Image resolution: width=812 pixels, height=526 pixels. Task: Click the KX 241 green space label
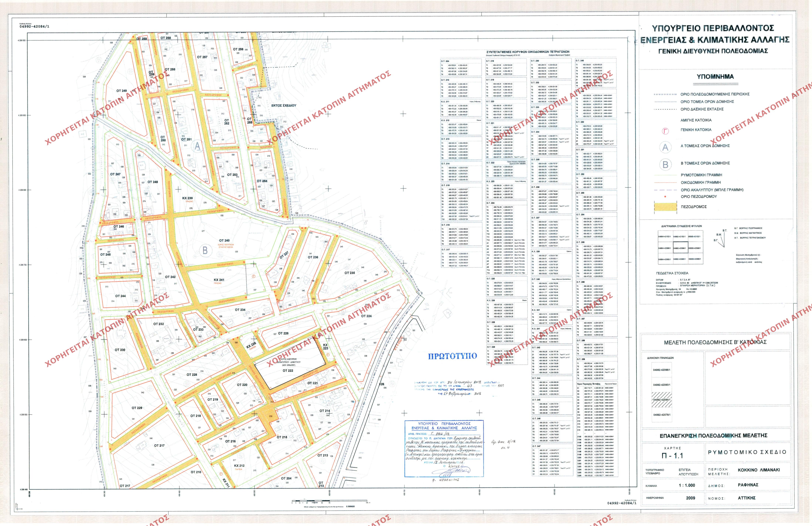219,280
